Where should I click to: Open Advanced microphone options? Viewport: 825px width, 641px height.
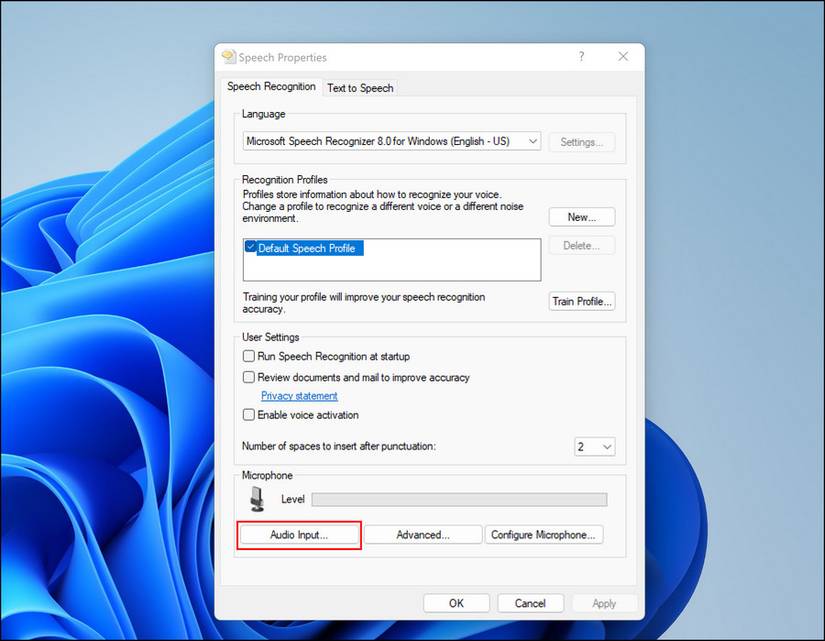[422, 534]
